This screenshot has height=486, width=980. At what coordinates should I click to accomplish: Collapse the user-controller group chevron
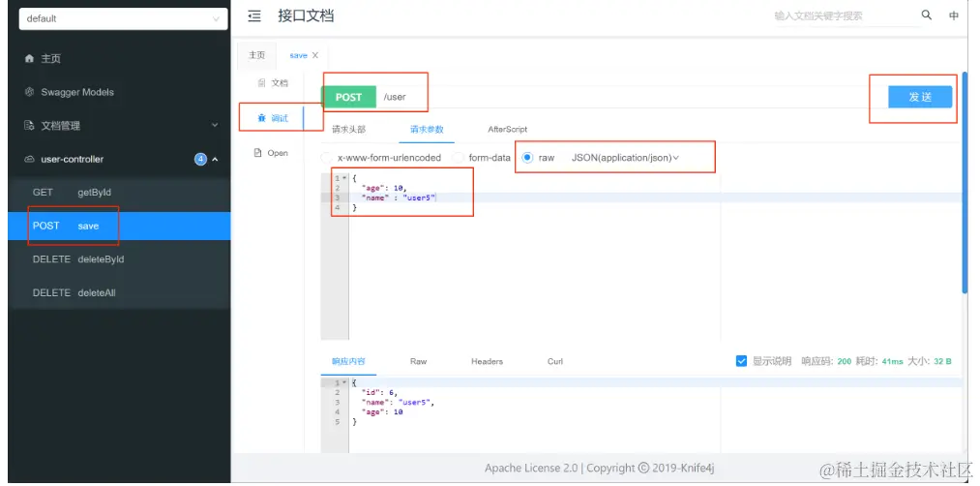tap(215, 159)
